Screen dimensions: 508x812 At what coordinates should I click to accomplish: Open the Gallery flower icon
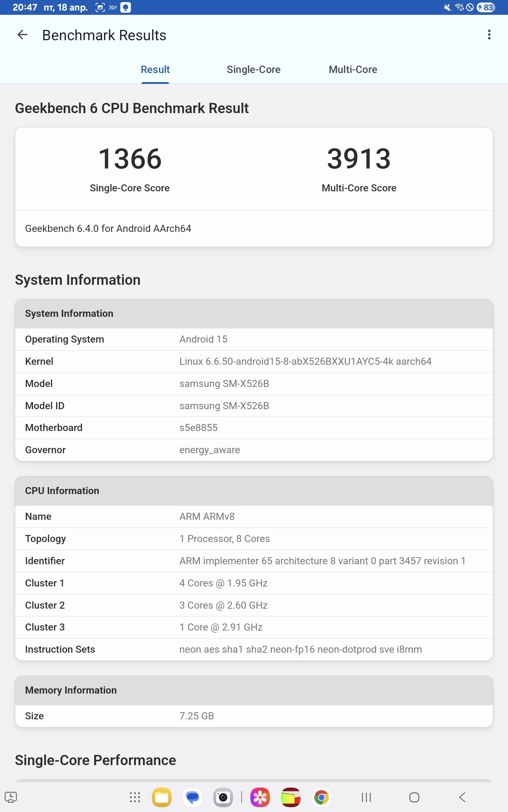coord(260,797)
